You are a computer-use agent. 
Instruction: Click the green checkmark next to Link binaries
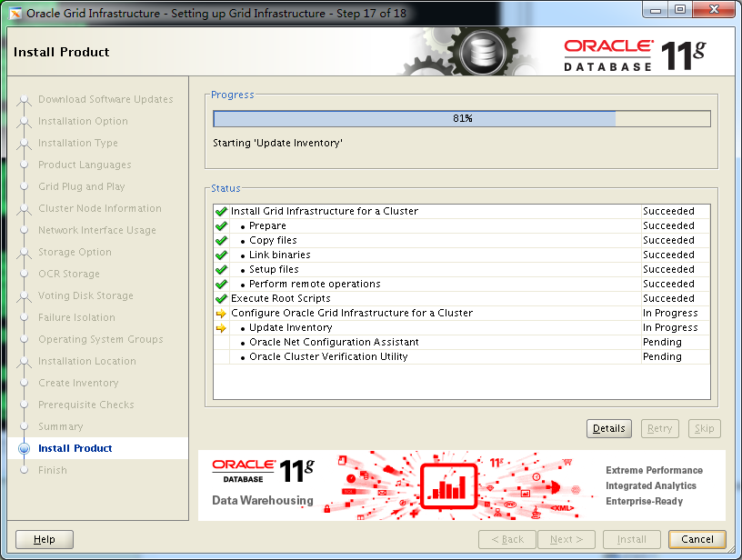(x=221, y=255)
